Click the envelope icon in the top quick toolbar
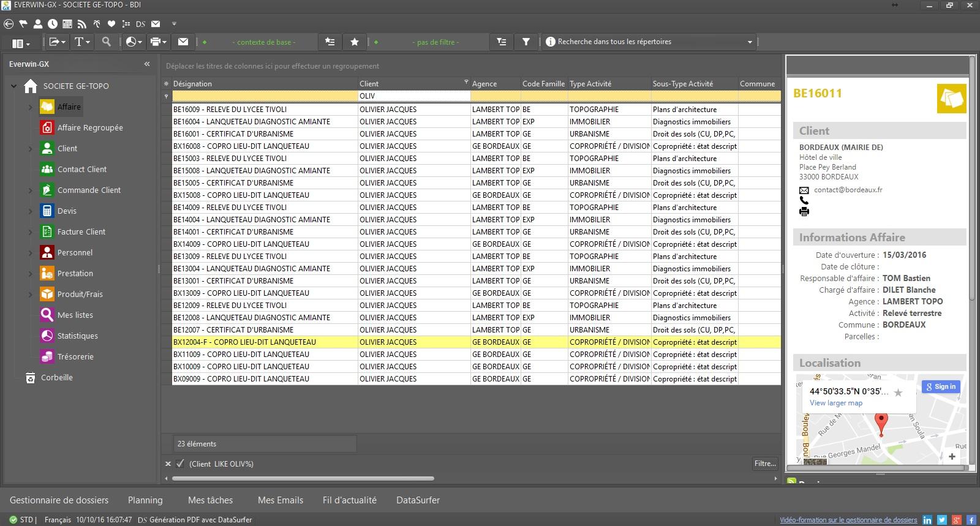 coord(156,24)
